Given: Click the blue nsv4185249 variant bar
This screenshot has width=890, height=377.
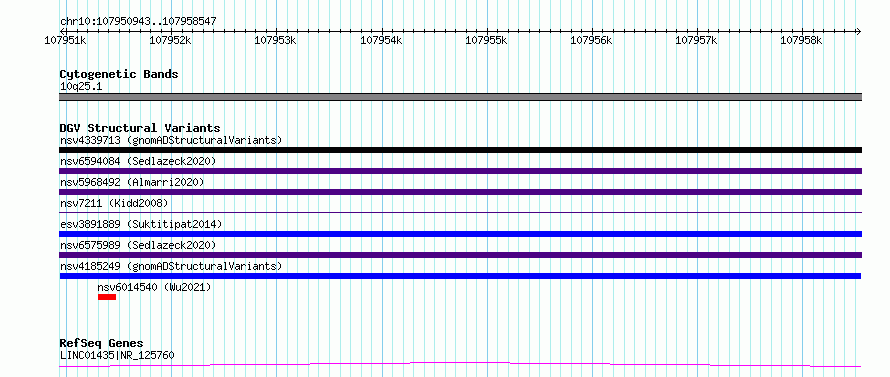Looking at the screenshot, I should click(460, 276).
